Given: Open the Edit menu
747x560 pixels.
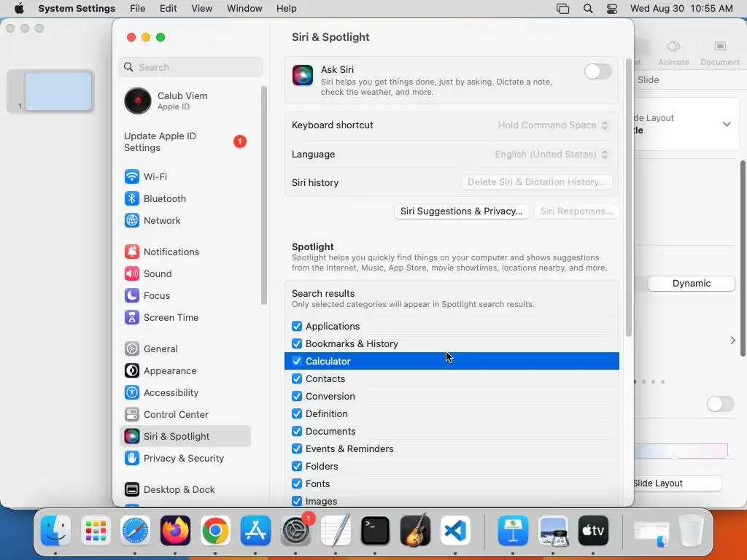Looking at the screenshot, I should (x=169, y=9).
